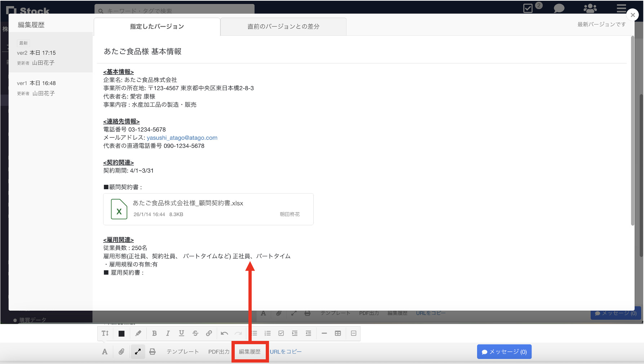Switch to the 直前のバージョンとの差分 tab
The width and height of the screenshot is (644, 364).
coord(283,26)
